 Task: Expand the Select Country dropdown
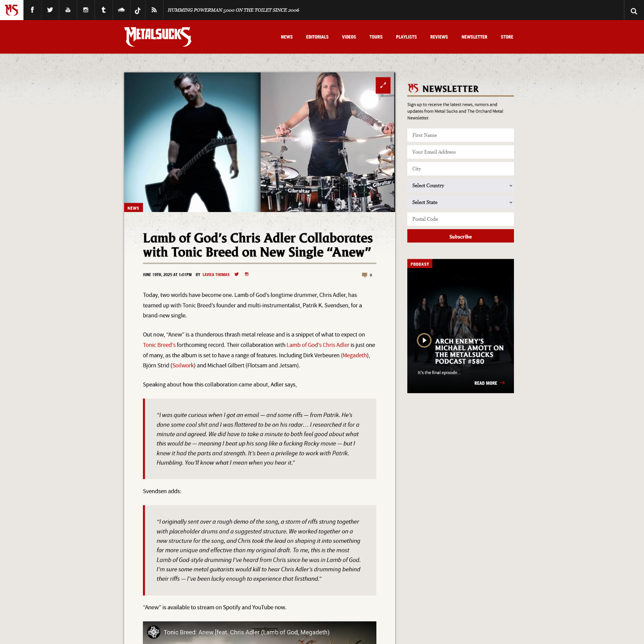[x=460, y=186]
